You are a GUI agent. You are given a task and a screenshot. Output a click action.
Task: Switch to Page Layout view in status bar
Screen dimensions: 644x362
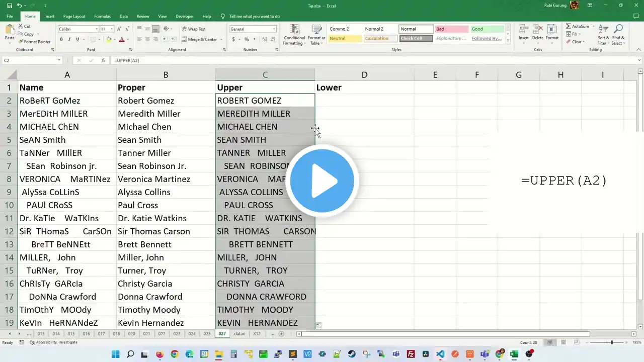pyautogui.click(x=562, y=342)
